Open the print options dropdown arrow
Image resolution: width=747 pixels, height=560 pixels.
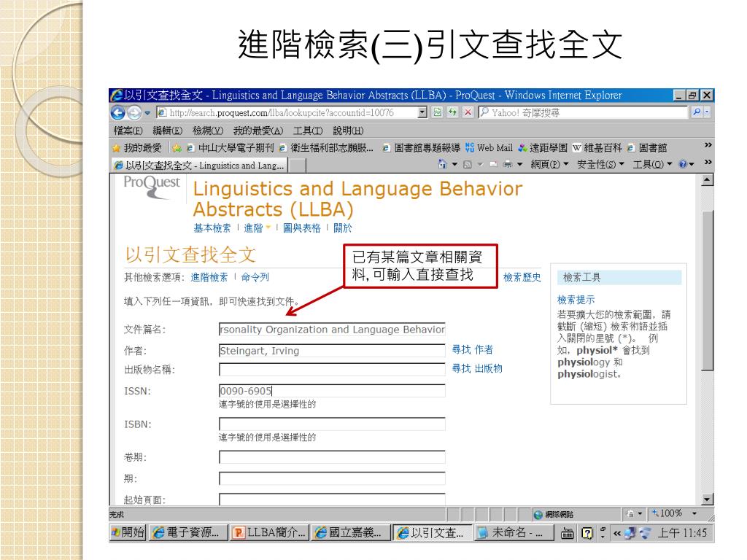[519, 164]
